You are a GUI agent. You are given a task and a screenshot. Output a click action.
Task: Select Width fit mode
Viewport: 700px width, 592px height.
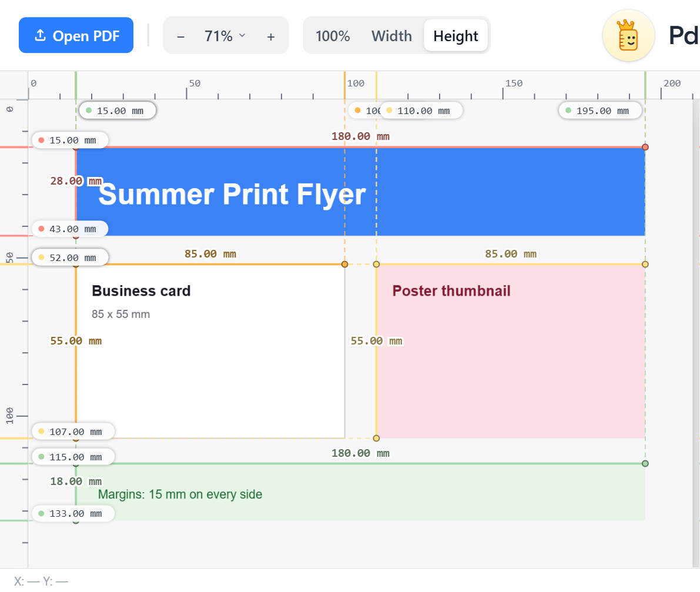tap(391, 36)
